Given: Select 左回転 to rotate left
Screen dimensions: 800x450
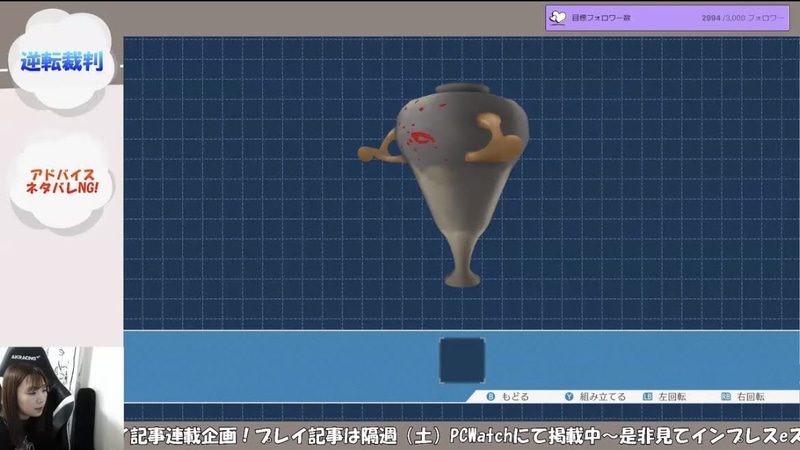Looking at the screenshot, I should tap(672, 396).
